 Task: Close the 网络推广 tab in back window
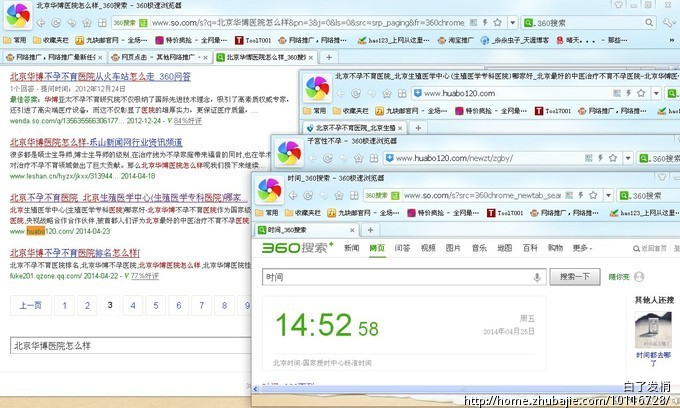tap(100, 57)
